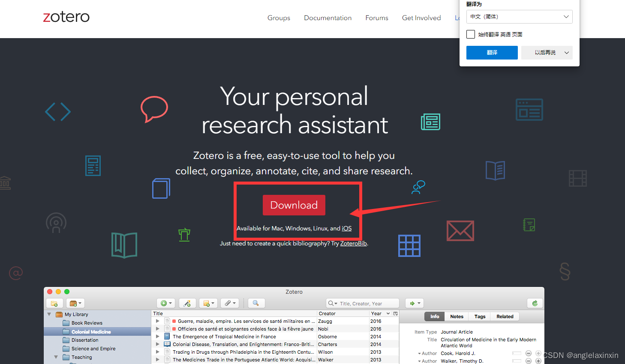
Task: Click the magnifier Advanced Search icon
Action: 256,303
